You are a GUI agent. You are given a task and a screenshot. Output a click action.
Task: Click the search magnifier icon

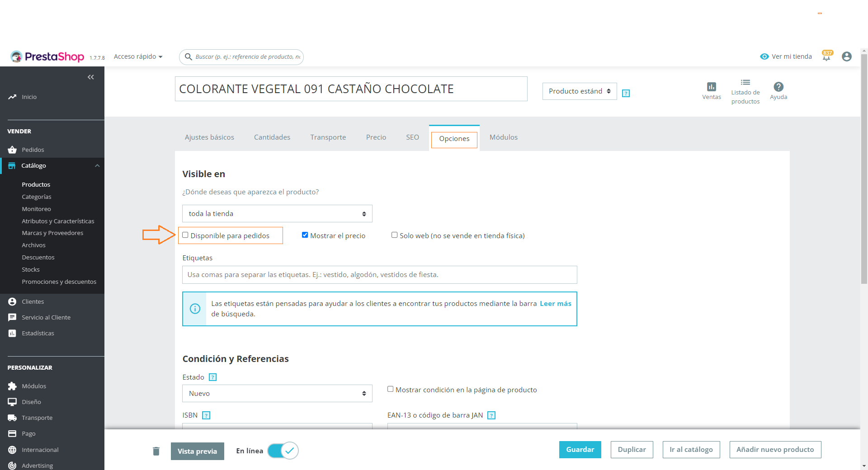click(x=189, y=57)
